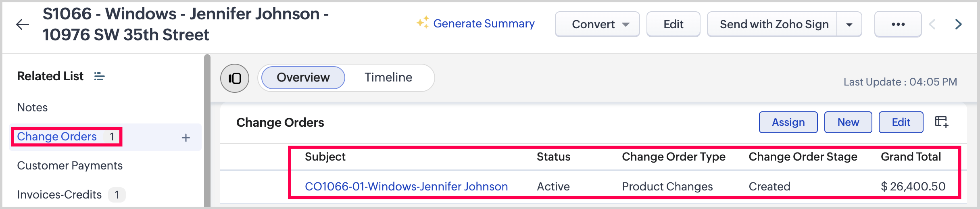Click the Edit button in header
Viewport: 980px width, 209px height.
pyautogui.click(x=673, y=25)
